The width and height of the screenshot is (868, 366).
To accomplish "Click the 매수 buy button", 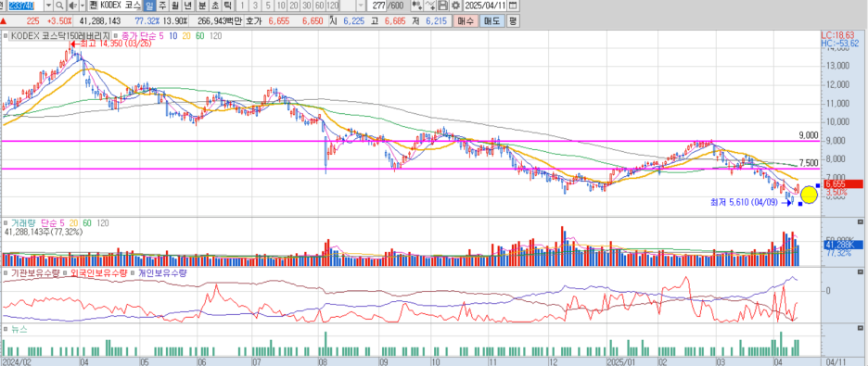I will tap(466, 21).
